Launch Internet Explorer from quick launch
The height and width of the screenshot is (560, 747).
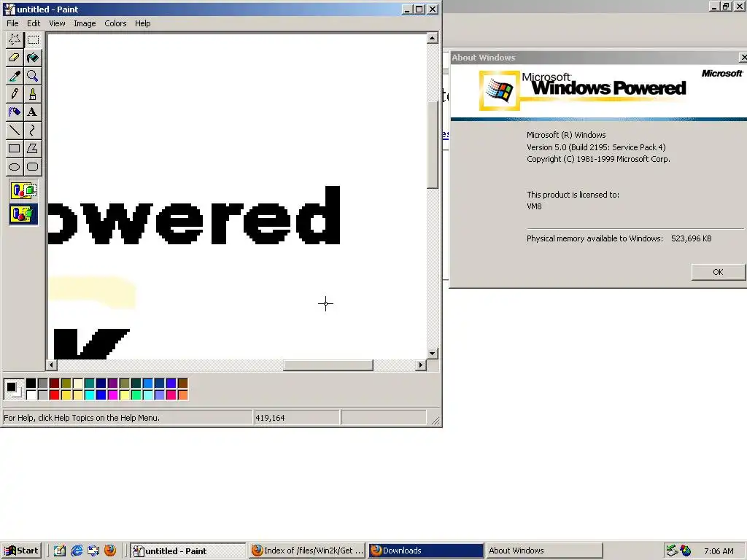[76, 551]
